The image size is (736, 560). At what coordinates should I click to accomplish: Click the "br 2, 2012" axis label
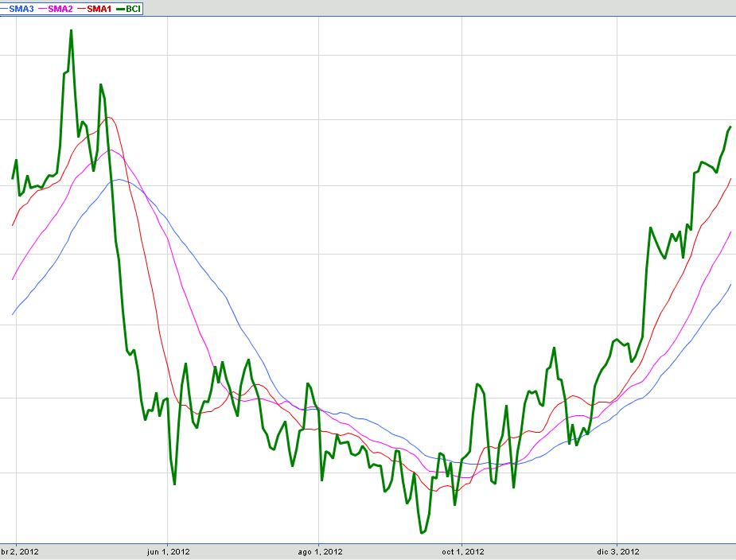pyautogui.click(x=19, y=551)
